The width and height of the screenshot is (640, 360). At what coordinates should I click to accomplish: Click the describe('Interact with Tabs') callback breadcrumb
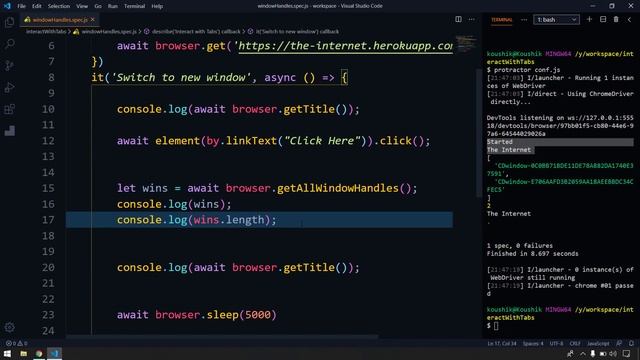196,31
